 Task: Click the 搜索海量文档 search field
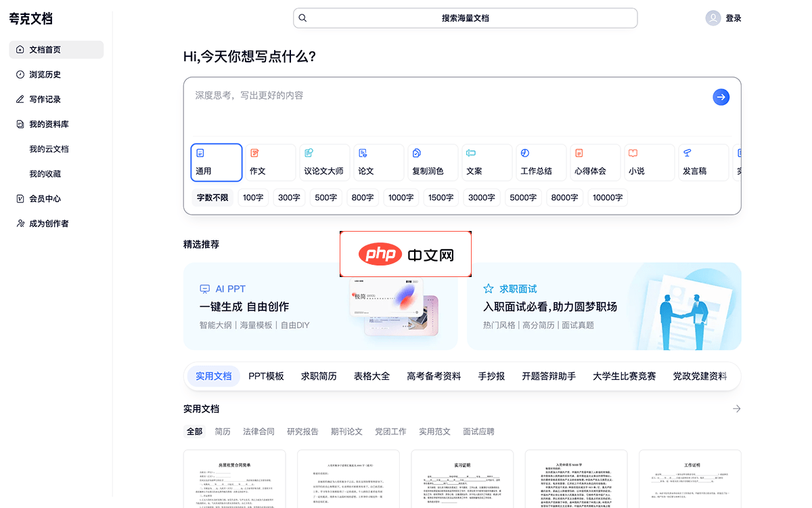(466, 18)
